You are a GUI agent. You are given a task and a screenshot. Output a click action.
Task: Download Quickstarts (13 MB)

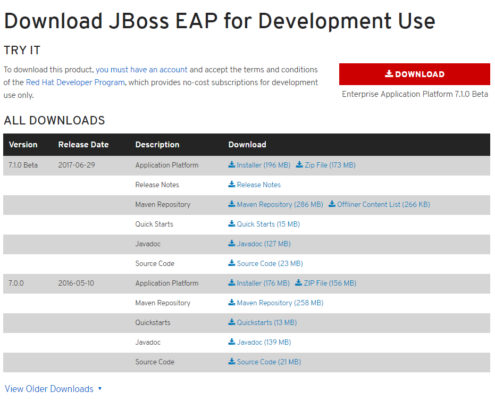tap(262, 322)
